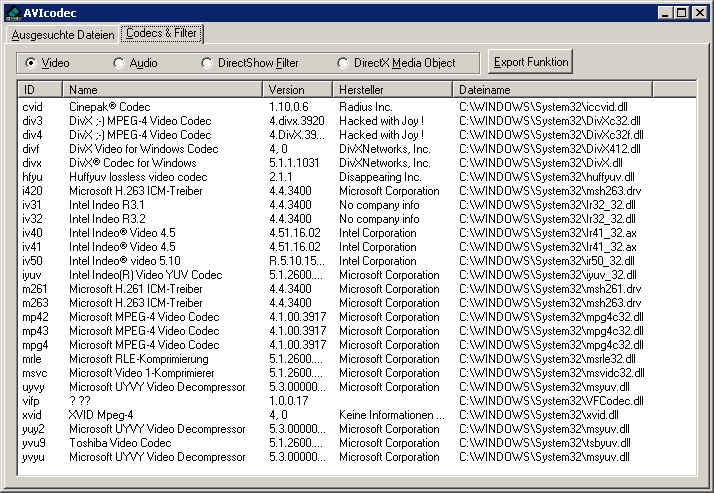
Task: Click the DivX412.dll file path
Action: coord(550,149)
